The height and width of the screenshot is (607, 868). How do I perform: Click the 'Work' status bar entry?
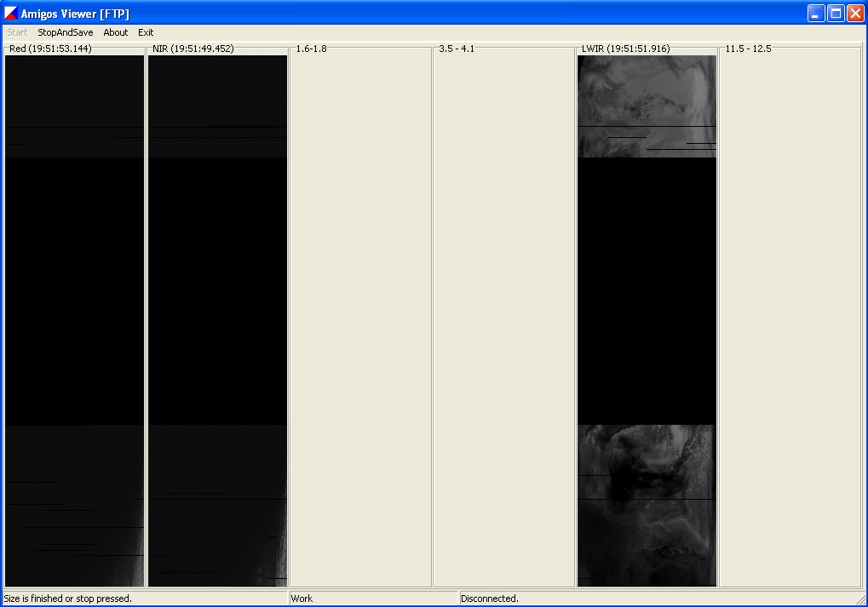(302, 598)
